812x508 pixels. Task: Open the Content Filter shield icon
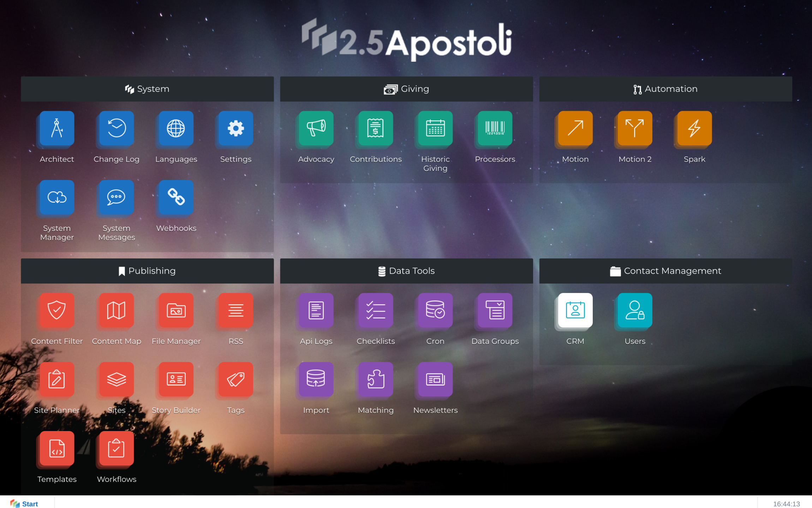pos(57,310)
